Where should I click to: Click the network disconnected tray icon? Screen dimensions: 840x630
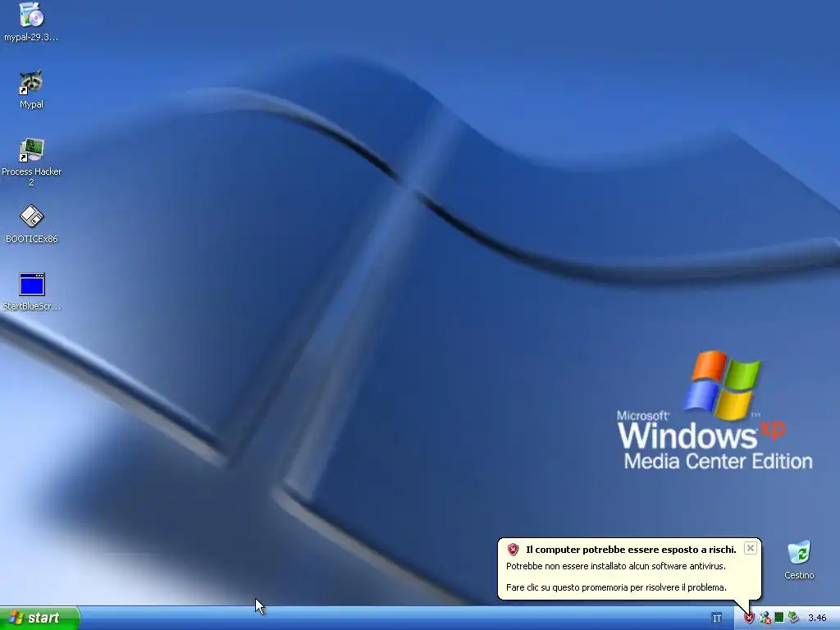(x=765, y=619)
